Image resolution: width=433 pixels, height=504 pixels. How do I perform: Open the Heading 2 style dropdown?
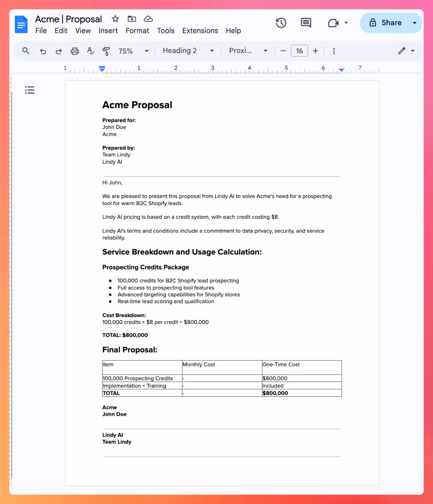point(188,51)
